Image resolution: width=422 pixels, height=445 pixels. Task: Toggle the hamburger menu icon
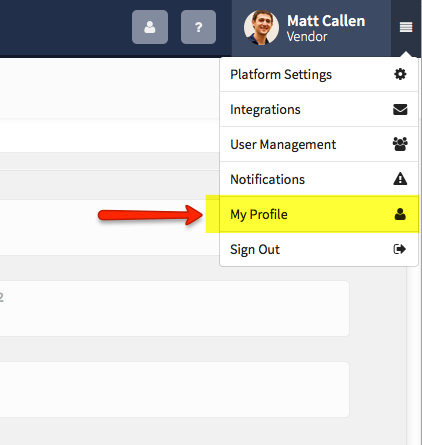(406, 27)
